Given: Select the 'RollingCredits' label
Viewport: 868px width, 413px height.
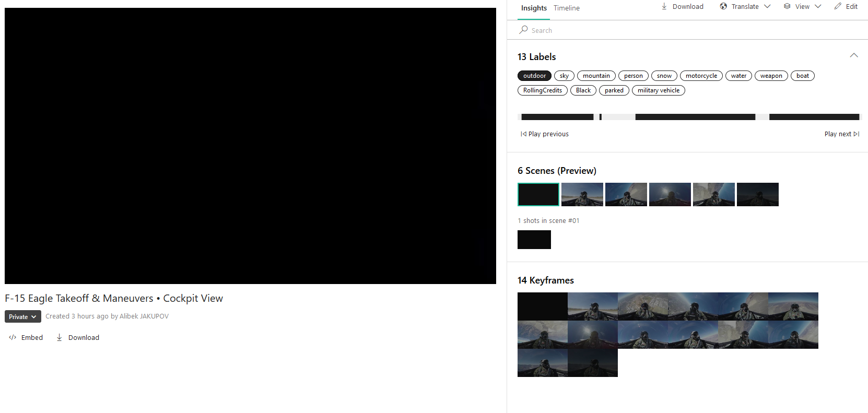Looking at the screenshot, I should pyautogui.click(x=542, y=90).
